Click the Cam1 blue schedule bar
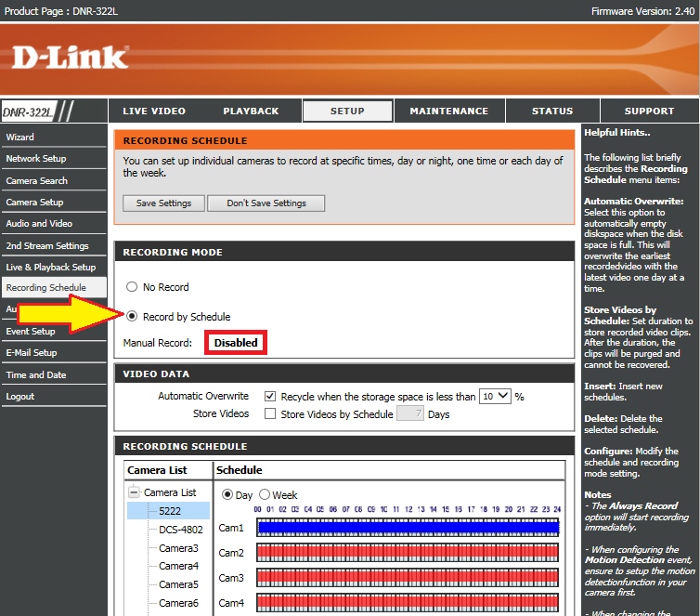This screenshot has width=700, height=616. click(x=408, y=528)
